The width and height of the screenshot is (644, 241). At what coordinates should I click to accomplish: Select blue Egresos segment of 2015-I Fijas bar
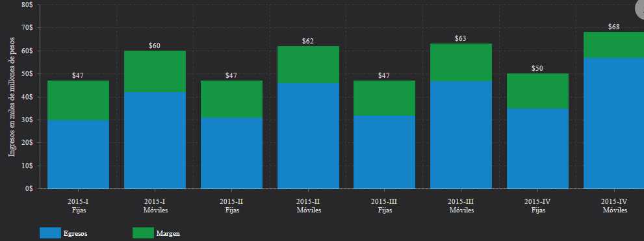pos(79,155)
